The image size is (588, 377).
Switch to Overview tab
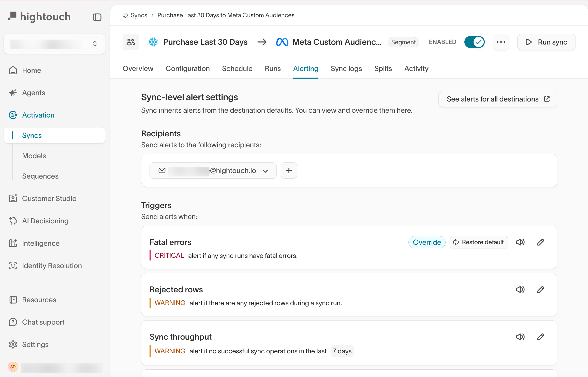[x=138, y=69]
